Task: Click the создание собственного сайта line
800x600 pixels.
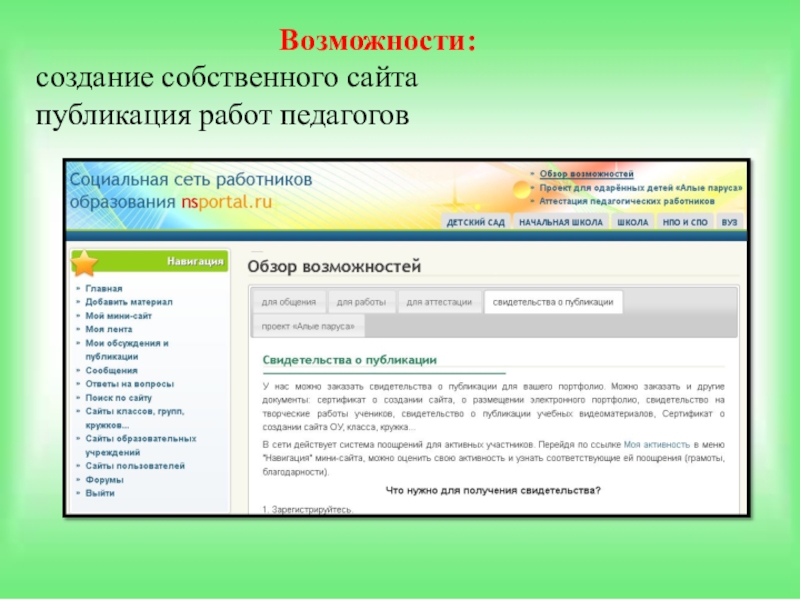Action: pos(227,78)
